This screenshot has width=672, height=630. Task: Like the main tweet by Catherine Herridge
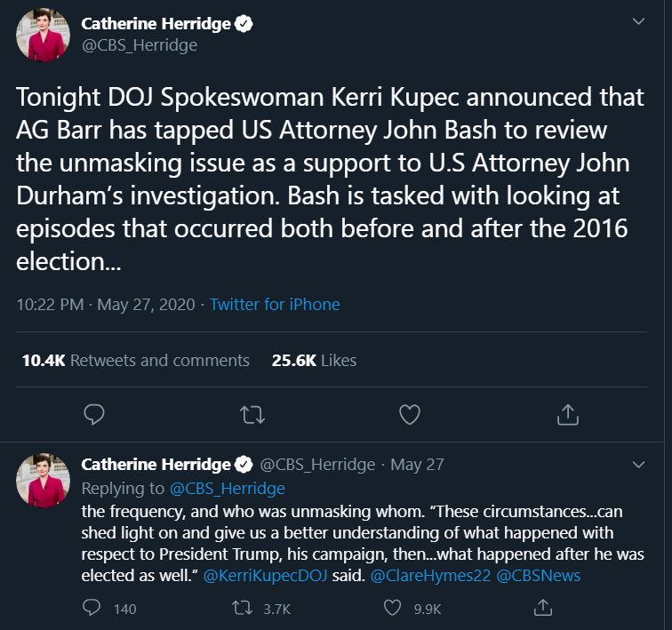(409, 414)
